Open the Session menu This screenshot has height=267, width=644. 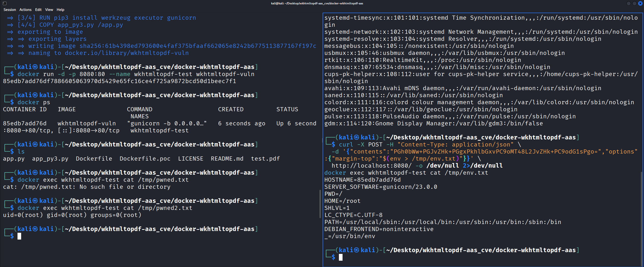click(10, 9)
